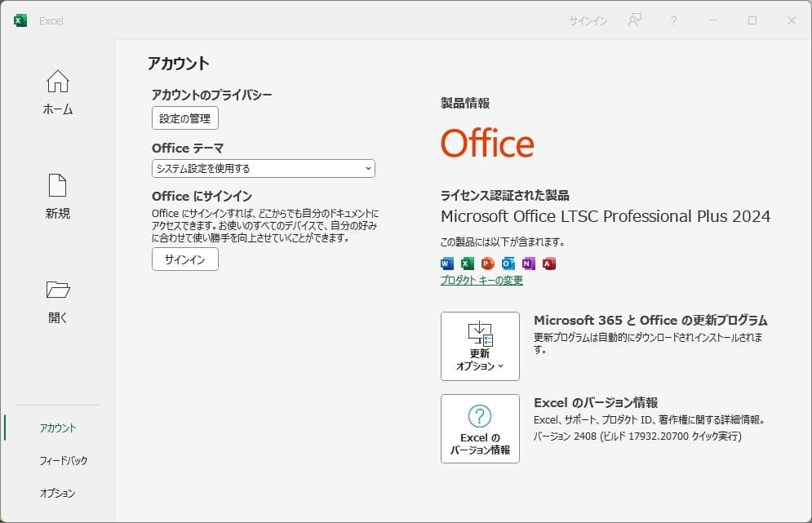
Task: Create a new workbook via 新規 icon
Action: pyautogui.click(x=57, y=185)
